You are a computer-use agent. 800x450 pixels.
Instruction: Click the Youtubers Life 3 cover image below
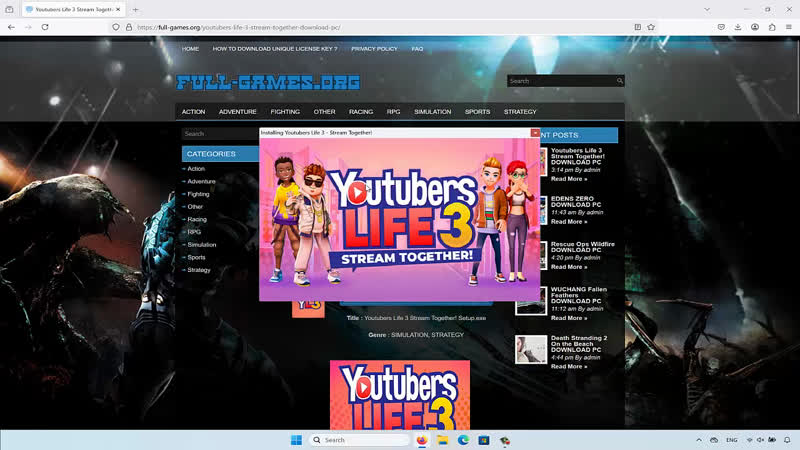click(400, 395)
